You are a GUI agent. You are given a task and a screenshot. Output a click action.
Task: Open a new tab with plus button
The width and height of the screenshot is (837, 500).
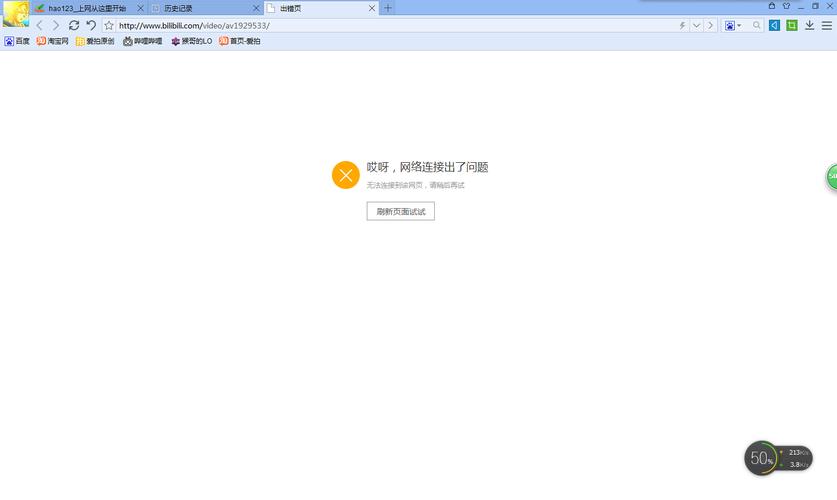[x=388, y=8]
